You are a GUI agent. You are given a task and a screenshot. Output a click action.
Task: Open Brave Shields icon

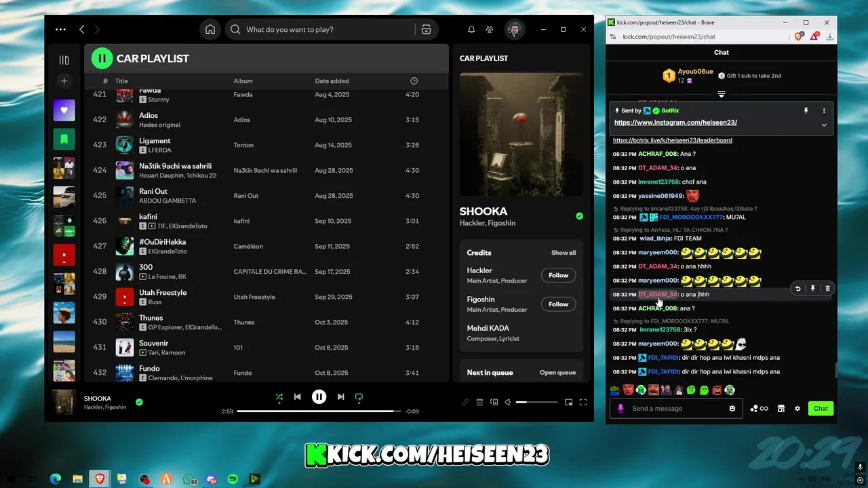[x=799, y=37]
